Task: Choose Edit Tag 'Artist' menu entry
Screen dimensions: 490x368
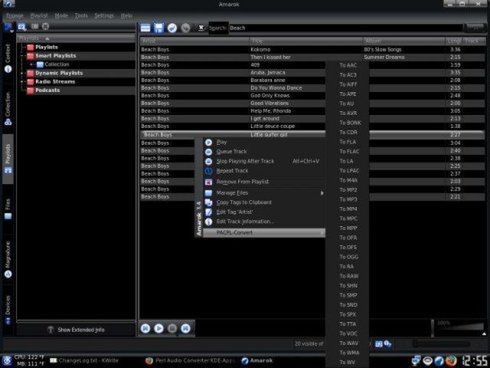Action: (x=264, y=212)
